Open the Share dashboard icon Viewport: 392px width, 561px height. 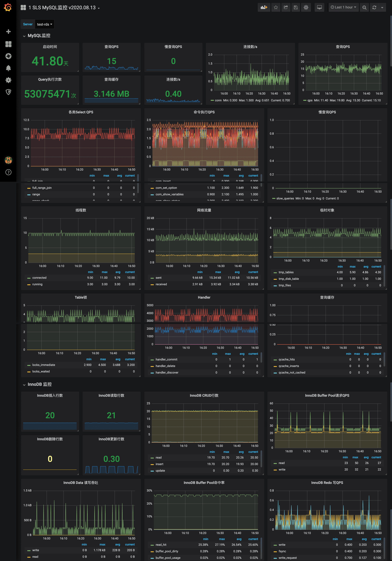(x=286, y=7)
